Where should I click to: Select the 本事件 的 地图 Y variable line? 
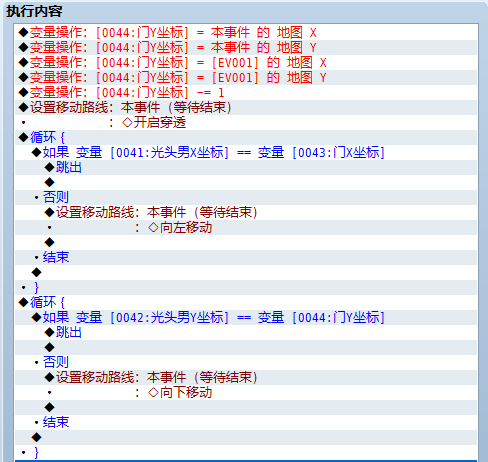(246, 48)
